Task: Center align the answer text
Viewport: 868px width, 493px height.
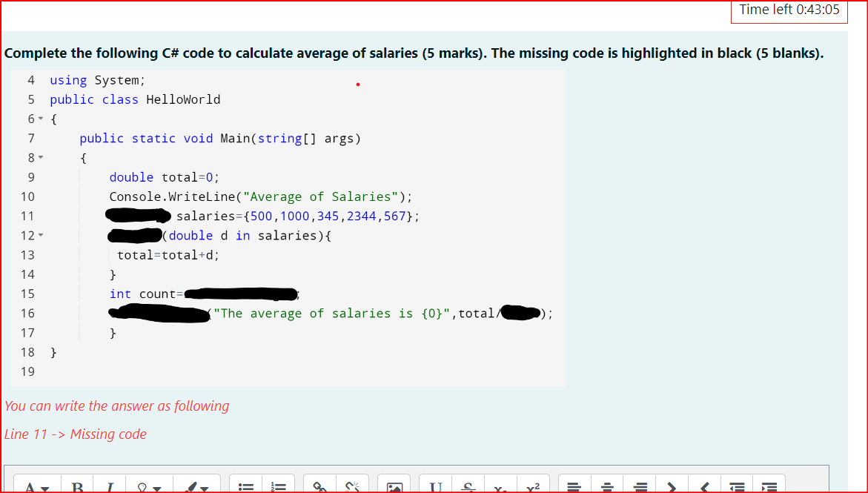Action: (607, 486)
